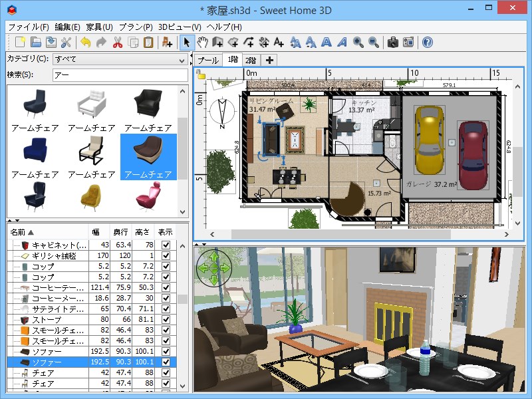Unlock the base plan padlock
The height and width of the screenshot is (399, 532).
coord(201,74)
